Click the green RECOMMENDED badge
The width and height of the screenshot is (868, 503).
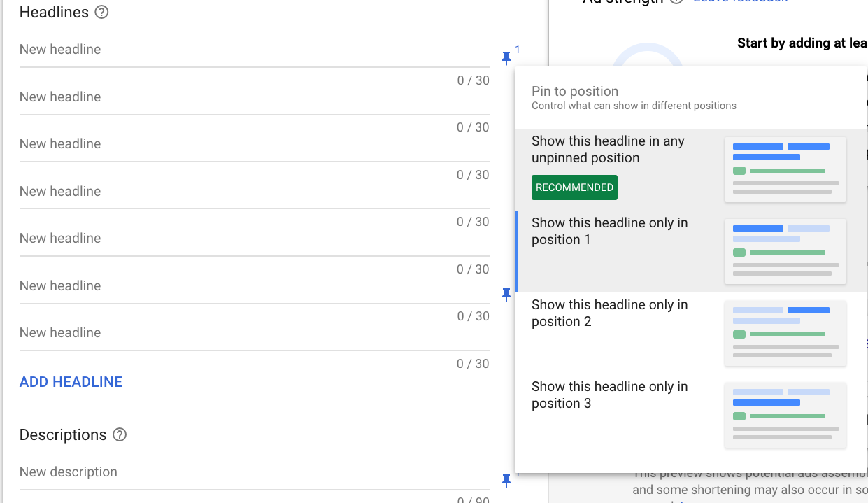(574, 187)
